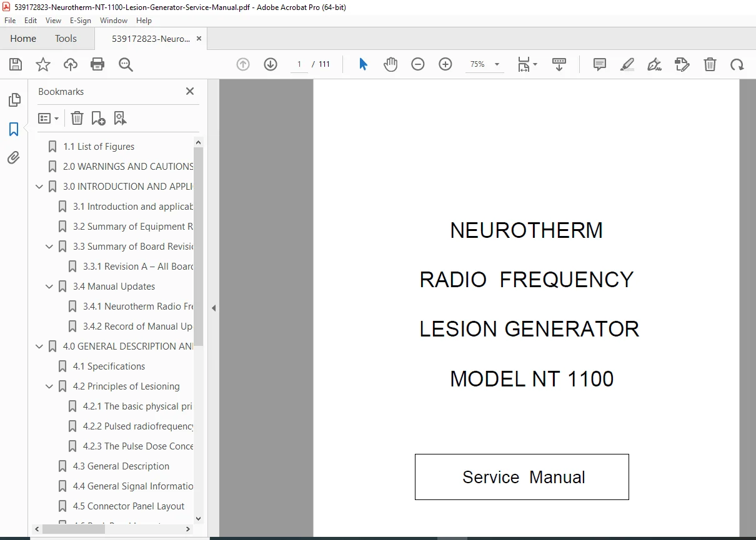Viewport: 756px width, 540px height.
Task: Open 1.1 List of Figures bookmark
Action: pyautogui.click(x=99, y=147)
